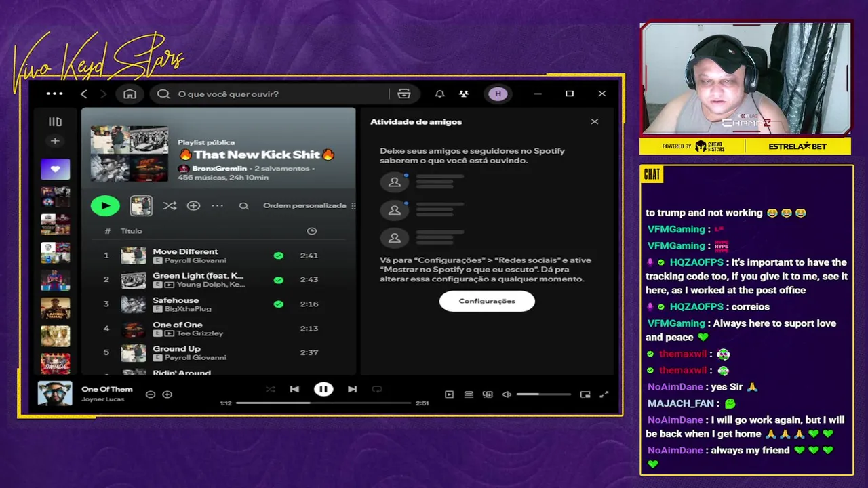Skip to previous track
This screenshot has height=488, width=868.
pos(294,389)
